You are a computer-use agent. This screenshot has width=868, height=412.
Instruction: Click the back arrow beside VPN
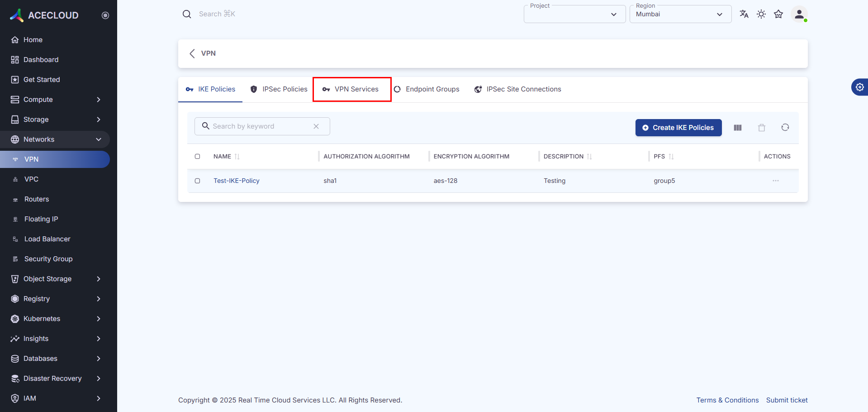click(192, 53)
